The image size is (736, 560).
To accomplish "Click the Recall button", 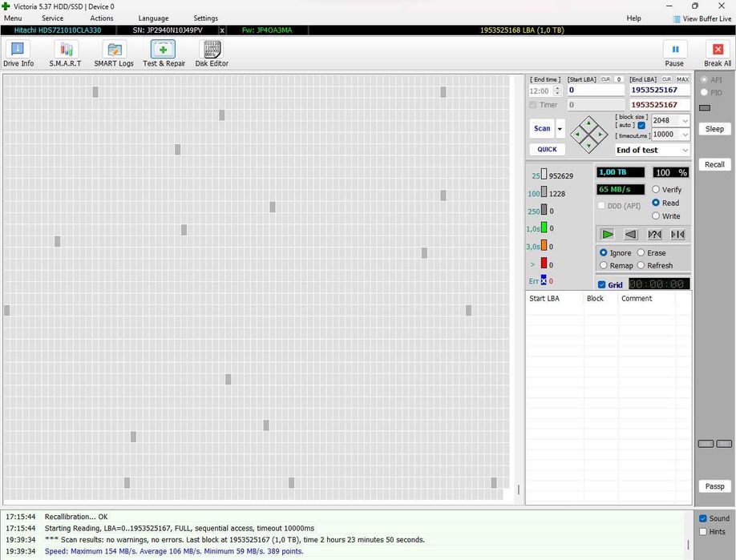I will coord(714,164).
